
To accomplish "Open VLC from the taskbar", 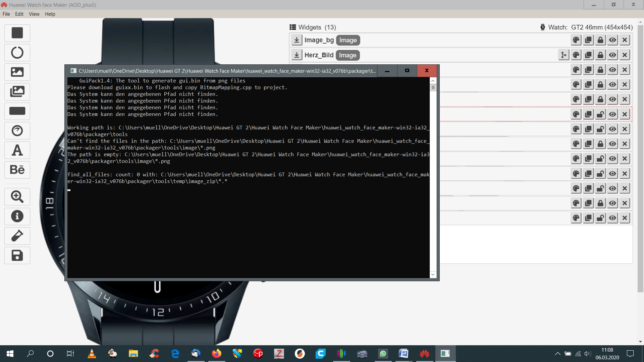I will point(92,354).
